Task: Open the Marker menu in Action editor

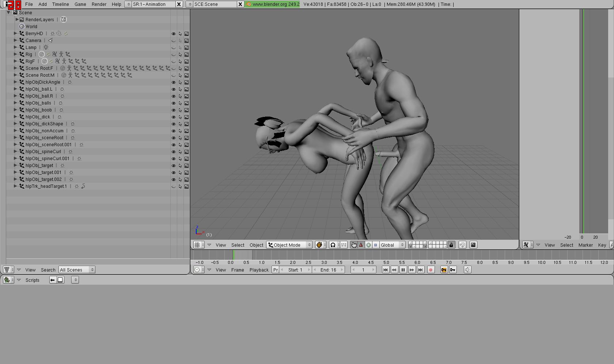Action: [585, 245]
